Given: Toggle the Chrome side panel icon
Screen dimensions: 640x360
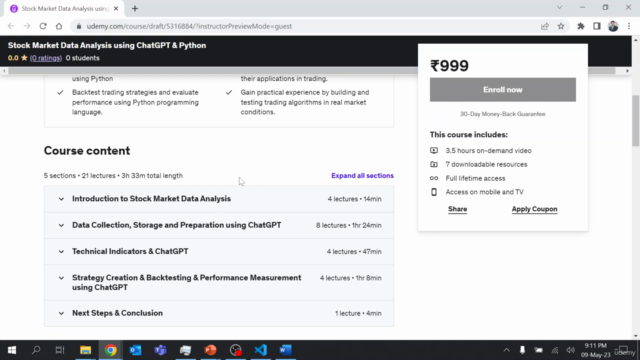Looking at the screenshot, I should coord(597,26).
